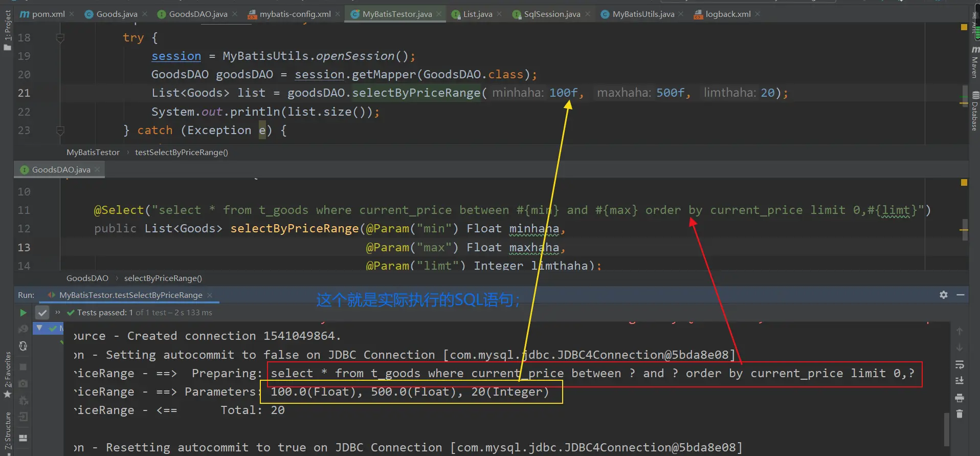Collapse the test results tree node
This screenshot has width=980, height=456.
coord(39,328)
